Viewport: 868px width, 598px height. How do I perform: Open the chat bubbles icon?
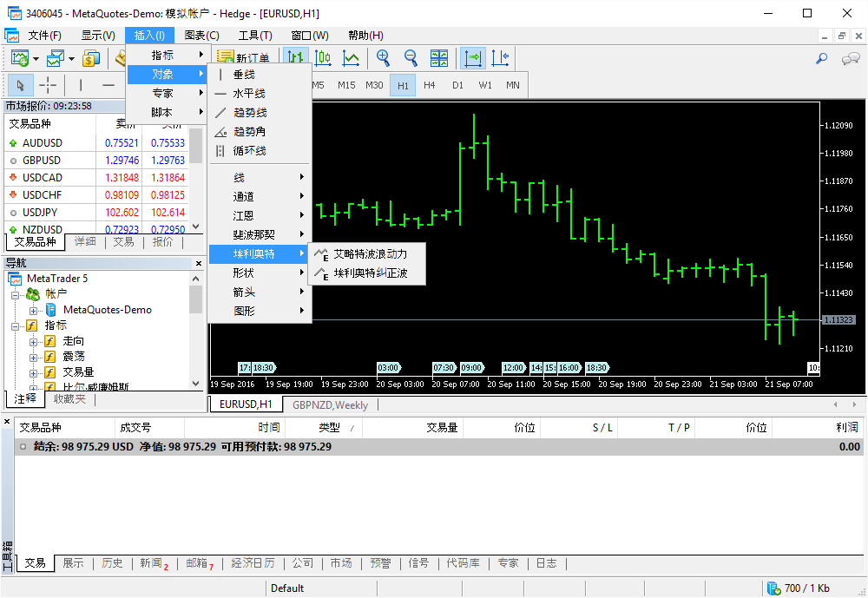click(x=851, y=59)
